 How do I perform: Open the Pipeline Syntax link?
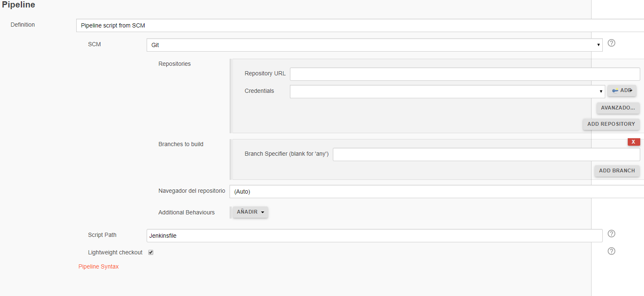point(98,266)
